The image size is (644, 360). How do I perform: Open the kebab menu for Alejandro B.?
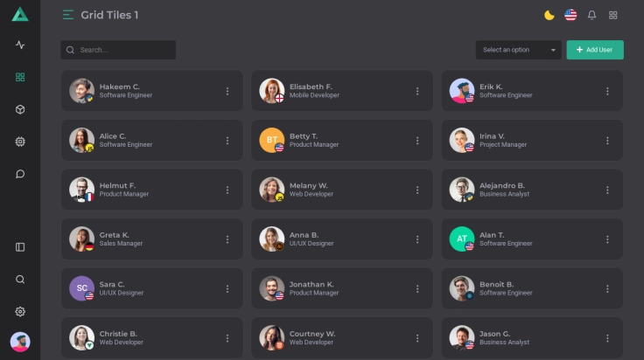(607, 190)
